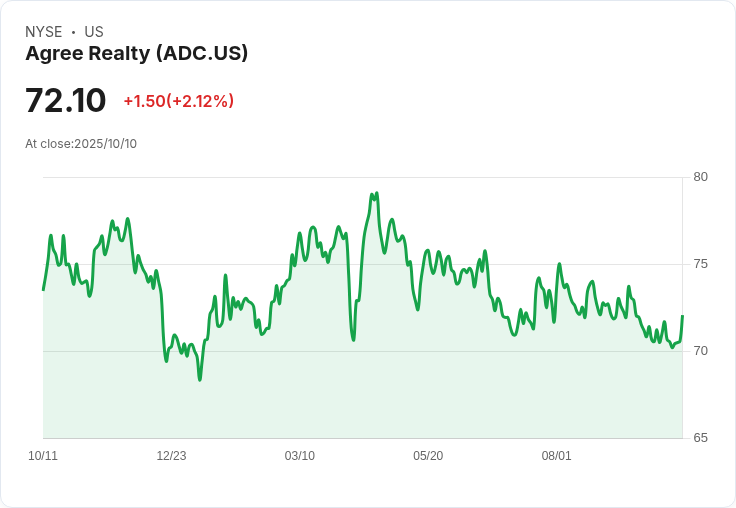Click the lowest trough of the price line
Image resolution: width=736 pixels, height=508 pixels.
200,380
